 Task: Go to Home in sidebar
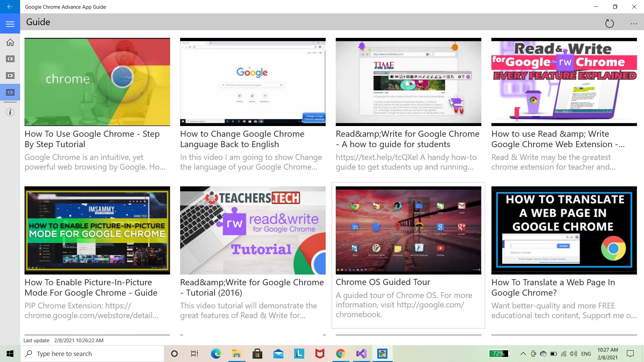tap(10, 42)
